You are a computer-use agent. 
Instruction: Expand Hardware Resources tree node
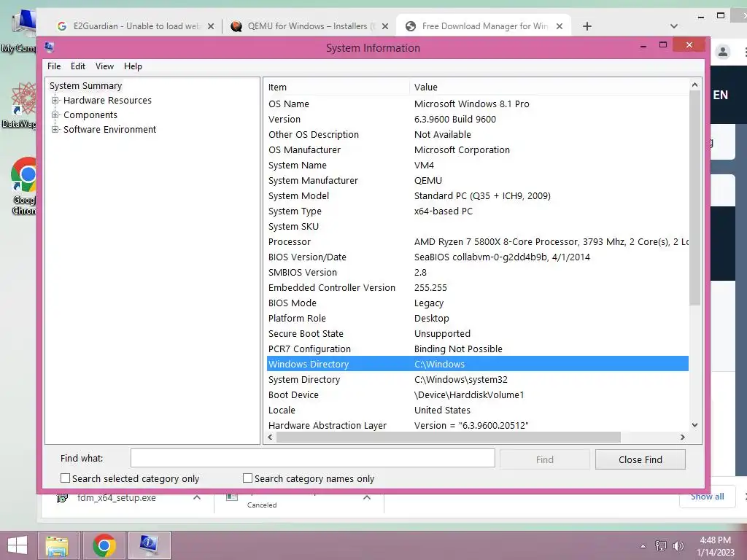(55, 101)
